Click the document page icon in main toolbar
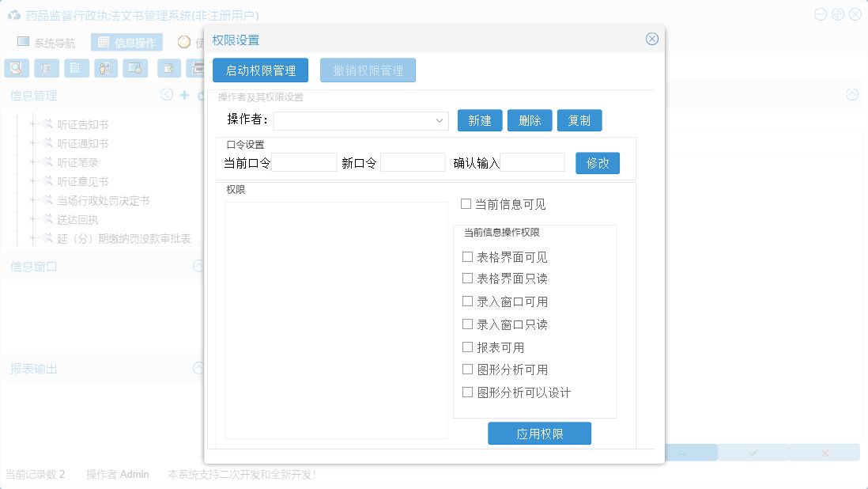Screen dimensions: 868x489 click(x=77, y=68)
